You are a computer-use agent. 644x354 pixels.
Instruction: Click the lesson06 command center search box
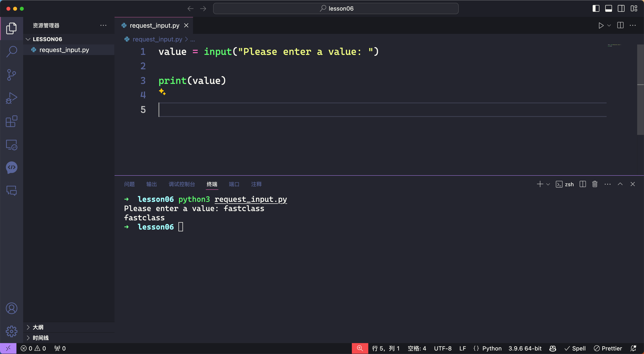336,9
